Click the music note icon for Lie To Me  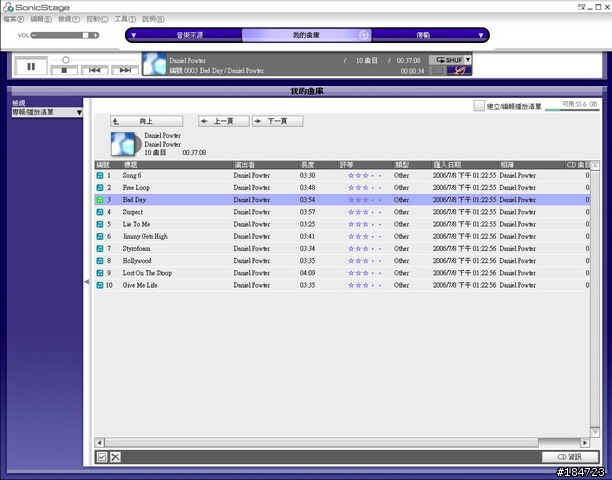tap(100, 224)
